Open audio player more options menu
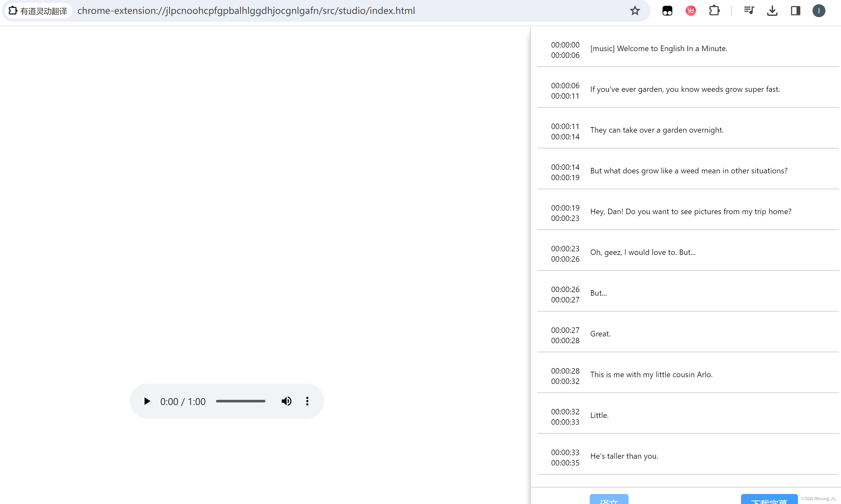This screenshot has width=841, height=504. 307,401
